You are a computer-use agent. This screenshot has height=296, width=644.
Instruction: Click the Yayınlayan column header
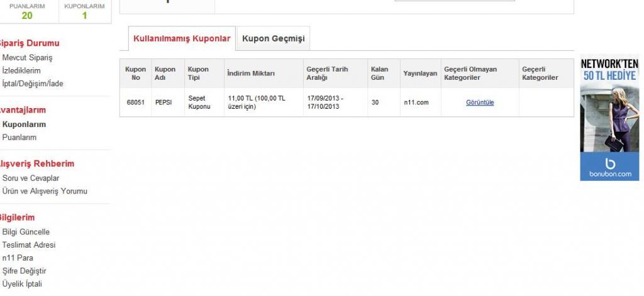click(x=420, y=74)
